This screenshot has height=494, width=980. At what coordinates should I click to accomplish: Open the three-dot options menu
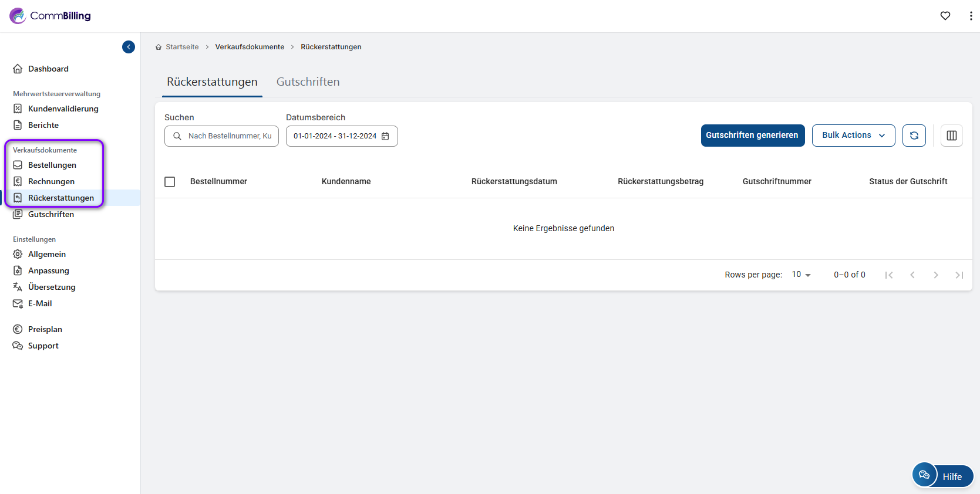click(970, 16)
